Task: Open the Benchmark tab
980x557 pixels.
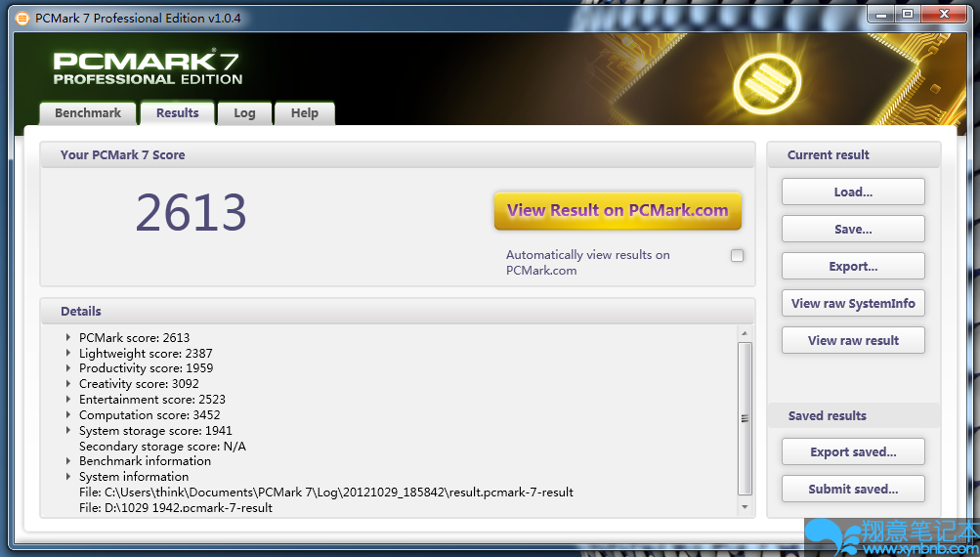Action: 88,113
